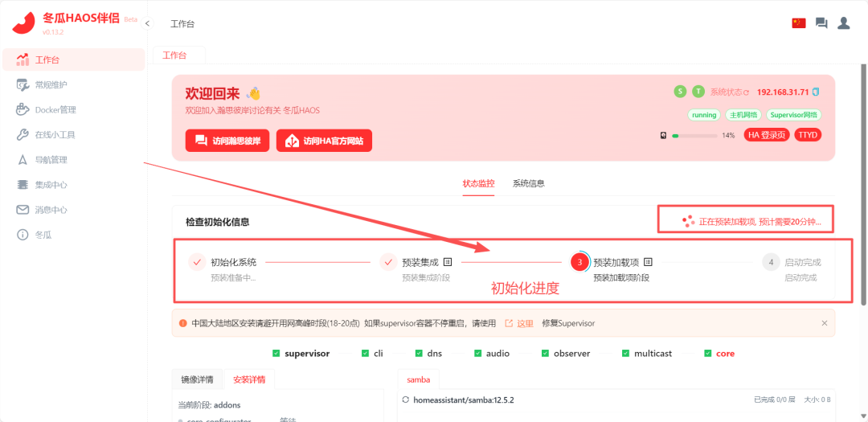Toggle the dns checkbox
This screenshot has height=422, width=868.
coord(419,354)
